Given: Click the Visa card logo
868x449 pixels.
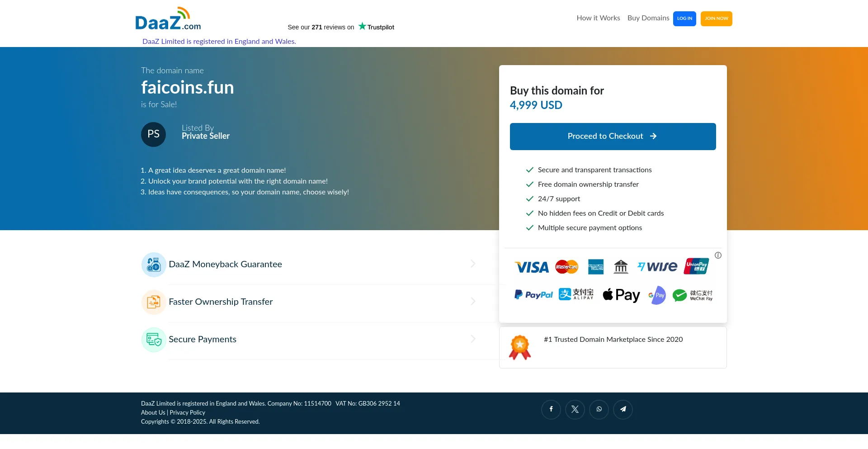Looking at the screenshot, I should click(x=532, y=267).
